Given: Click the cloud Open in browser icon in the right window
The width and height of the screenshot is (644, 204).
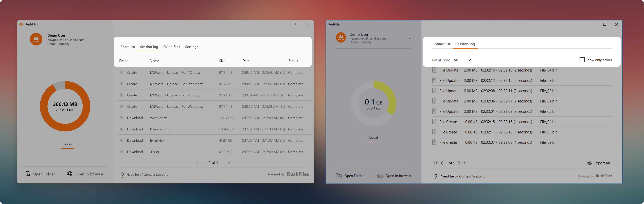Looking at the screenshot, I should (380, 176).
